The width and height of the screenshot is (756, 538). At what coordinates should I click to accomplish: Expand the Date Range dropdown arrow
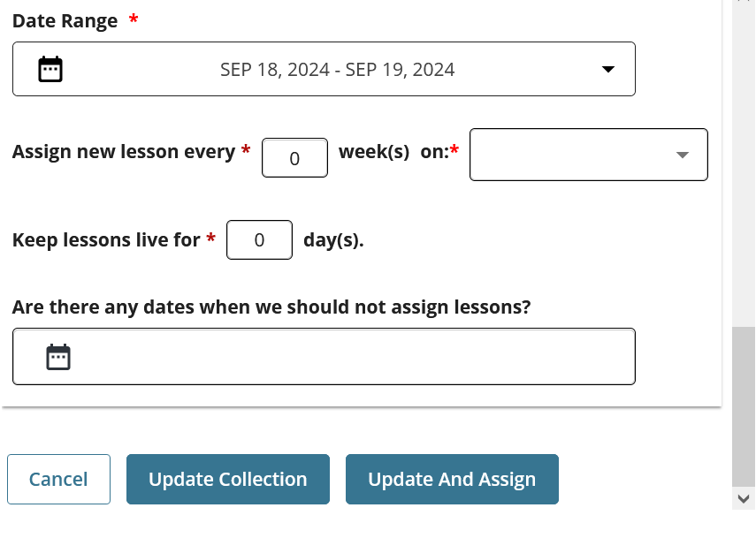(607, 69)
